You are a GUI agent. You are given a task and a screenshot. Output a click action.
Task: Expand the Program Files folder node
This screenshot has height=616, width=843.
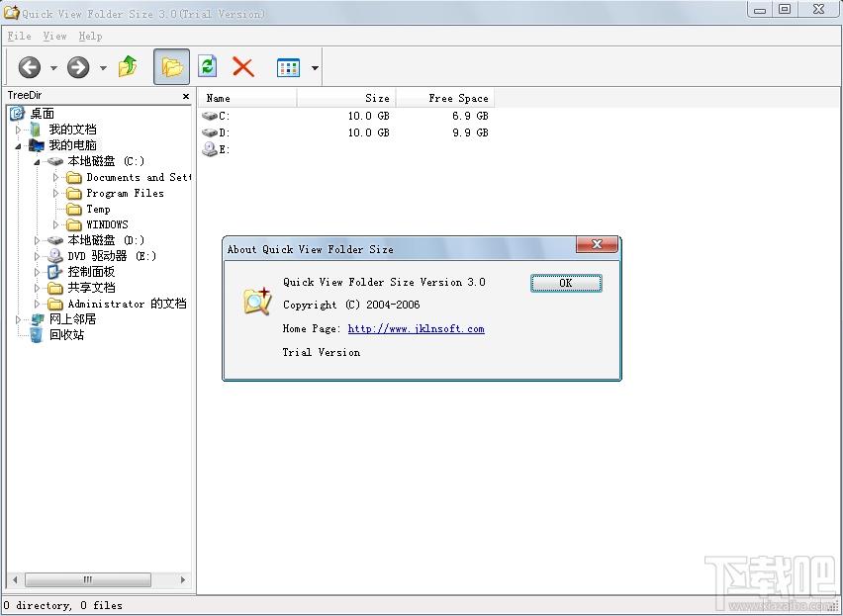pyautogui.click(x=56, y=194)
